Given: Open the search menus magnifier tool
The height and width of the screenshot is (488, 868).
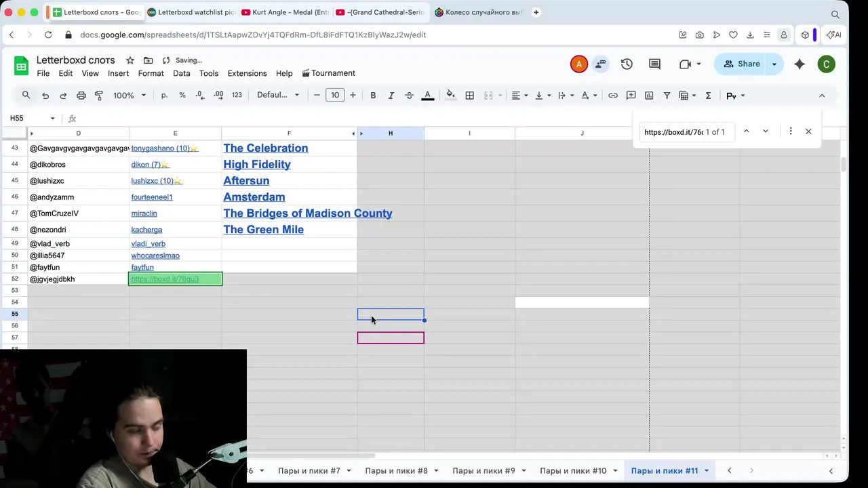Looking at the screenshot, I should [26, 96].
